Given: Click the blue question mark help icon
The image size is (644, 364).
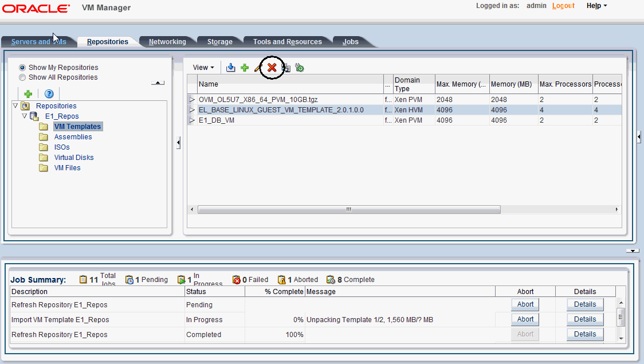Looking at the screenshot, I should point(49,93).
